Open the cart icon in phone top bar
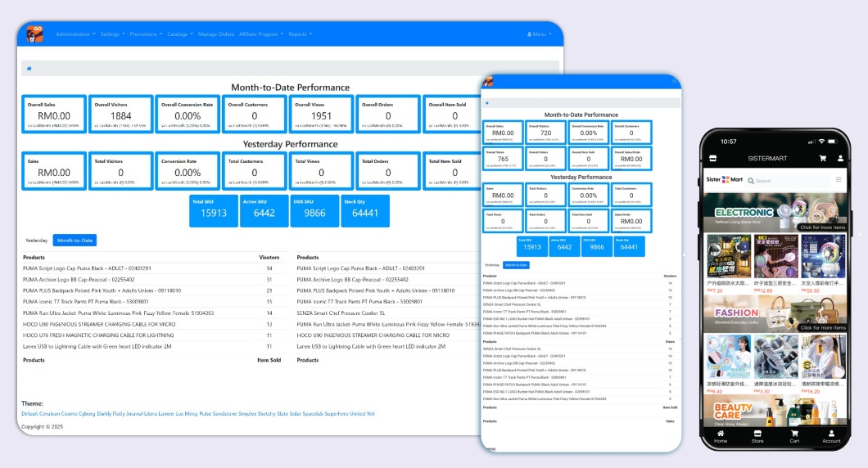This screenshot has width=868, height=468. pos(823,158)
